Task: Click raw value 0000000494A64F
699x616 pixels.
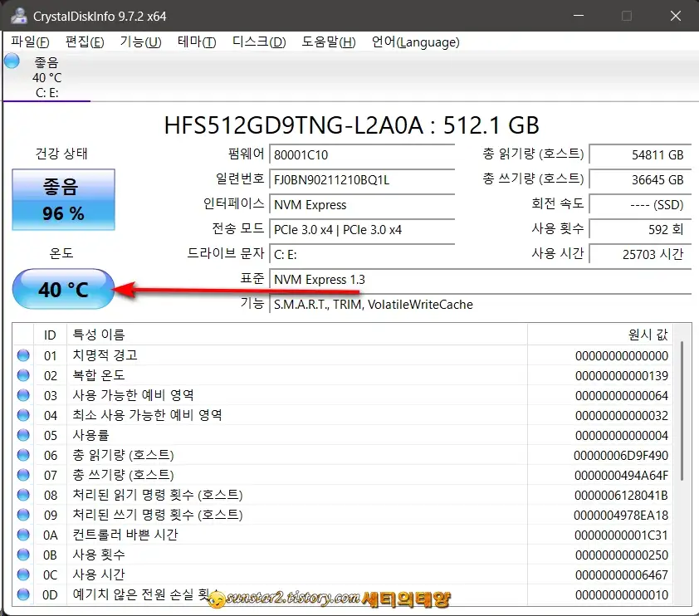Action: click(x=621, y=476)
